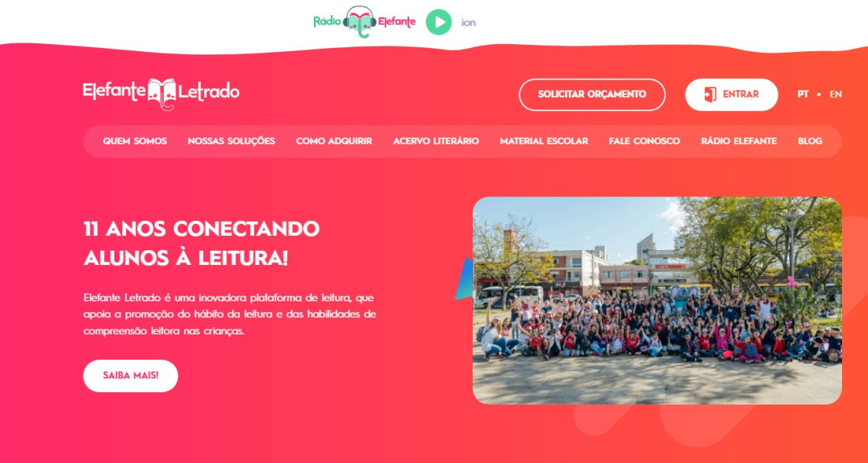Open the Nossas Soluções menu
The width and height of the screenshot is (868, 463).
coord(231,141)
